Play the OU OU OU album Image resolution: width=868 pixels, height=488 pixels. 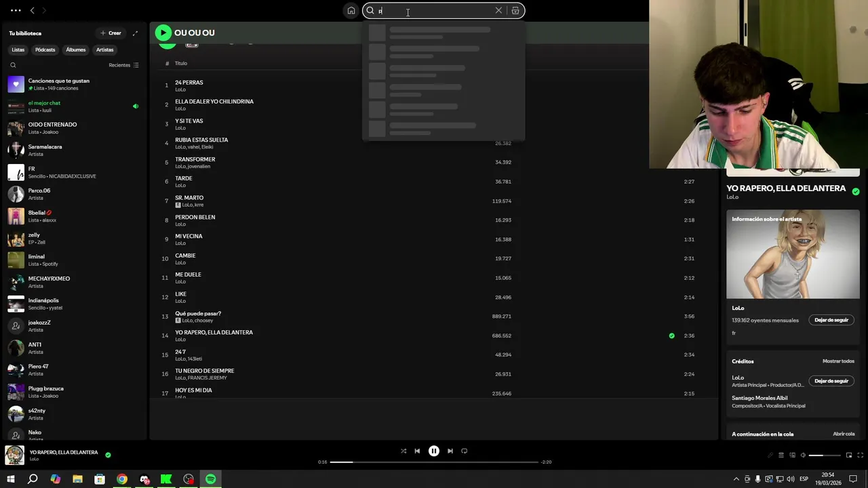coord(163,33)
